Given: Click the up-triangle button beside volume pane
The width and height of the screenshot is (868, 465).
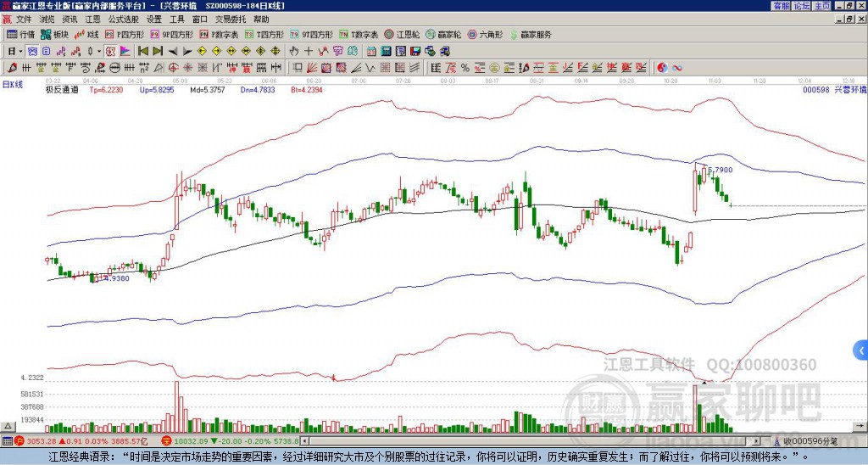Looking at the screenshot, I should (x=8, y=426).
